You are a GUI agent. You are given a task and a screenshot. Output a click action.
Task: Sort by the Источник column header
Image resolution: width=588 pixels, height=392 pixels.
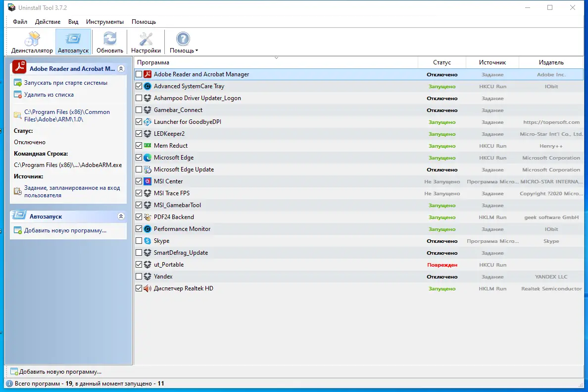(492, 62)
